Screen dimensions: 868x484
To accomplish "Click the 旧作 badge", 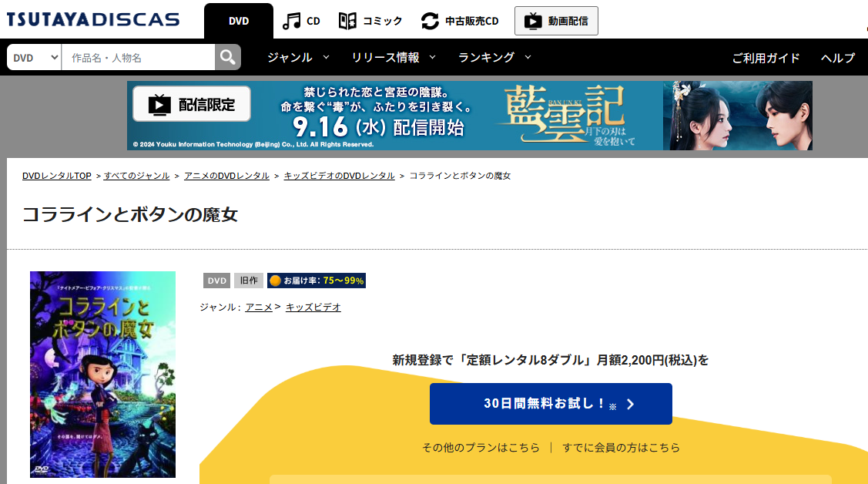I will [249, 281].
